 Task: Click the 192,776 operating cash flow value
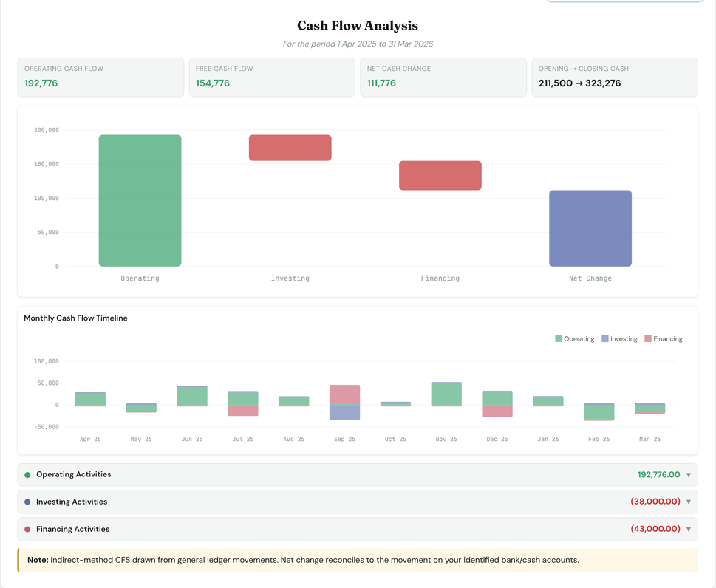[41, 83]
